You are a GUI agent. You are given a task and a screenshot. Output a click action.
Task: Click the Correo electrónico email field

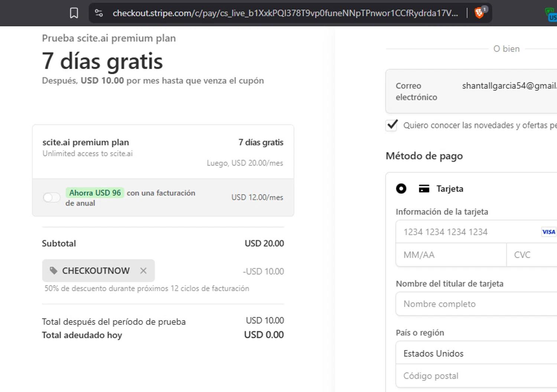(471, 91)
